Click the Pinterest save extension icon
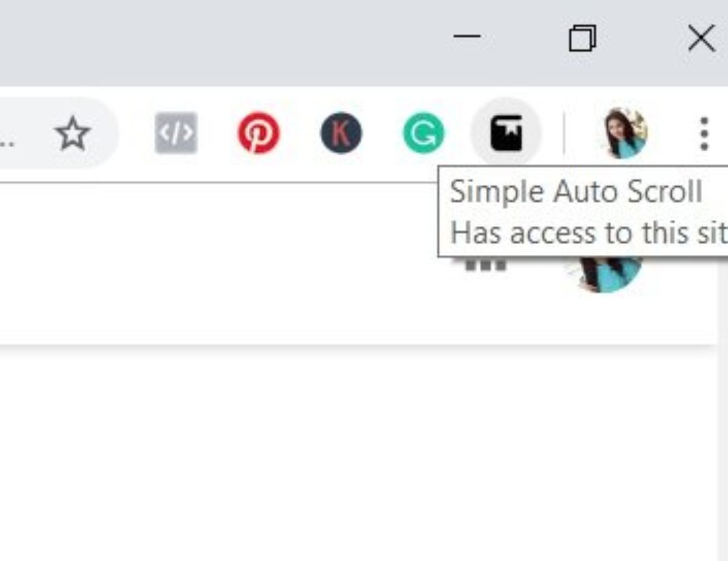Image resolution: width=728 pixels, height=561 pixels. tap(258, 133)
